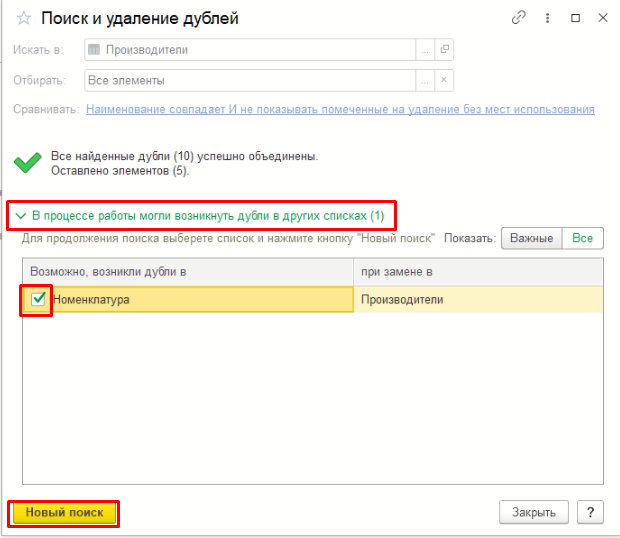Image resolution: width=620 pixels, height=538 pixels.
Task: Click the Закрыть button
Action: [534, 512]
